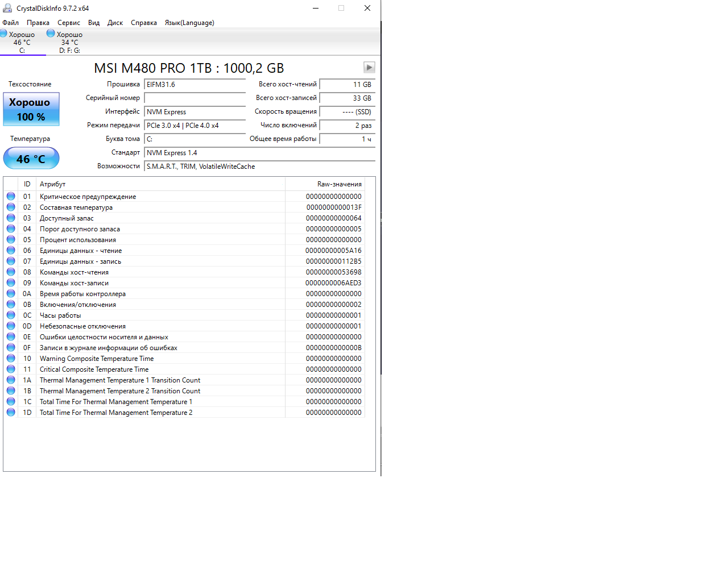Open the Правка menu
Image resolution: width=728 pixels, height=582 pixels.
(x=38, y=23)
